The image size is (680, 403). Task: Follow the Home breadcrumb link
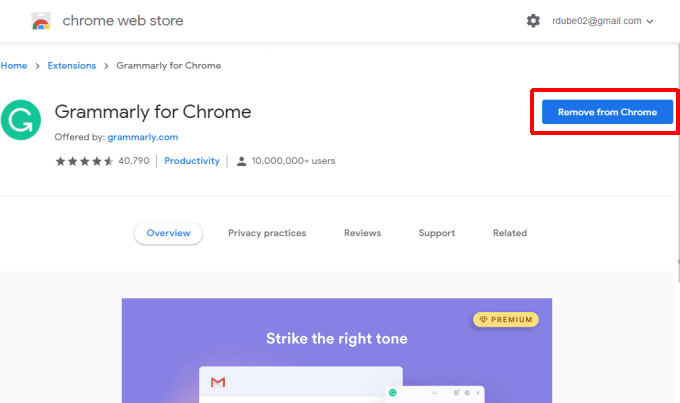click(x=14, y=66)
